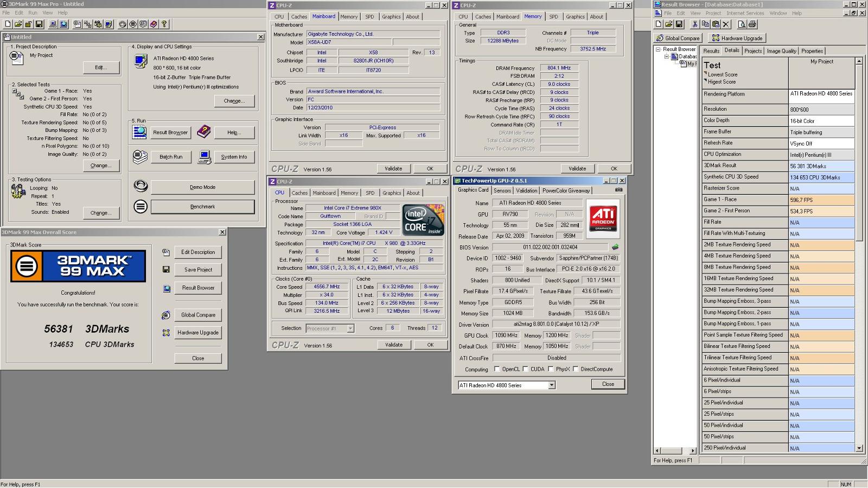This screenshot has height=488, width=868.
Task: Click Edit Description button in score dialog
Action: [198, 252]
